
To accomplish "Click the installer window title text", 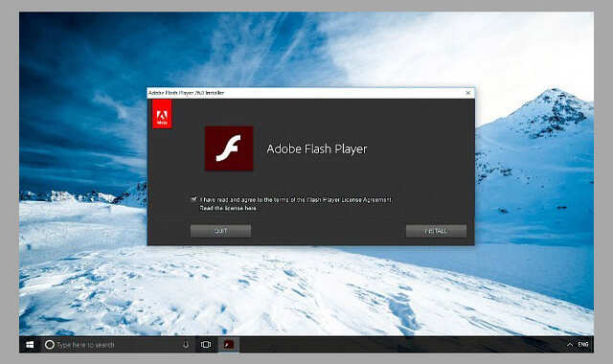I will click(187, 93).
